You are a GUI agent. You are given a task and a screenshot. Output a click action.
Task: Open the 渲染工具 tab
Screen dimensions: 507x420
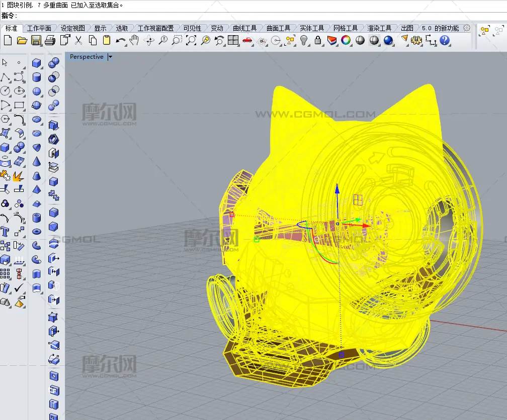point(379,28)
